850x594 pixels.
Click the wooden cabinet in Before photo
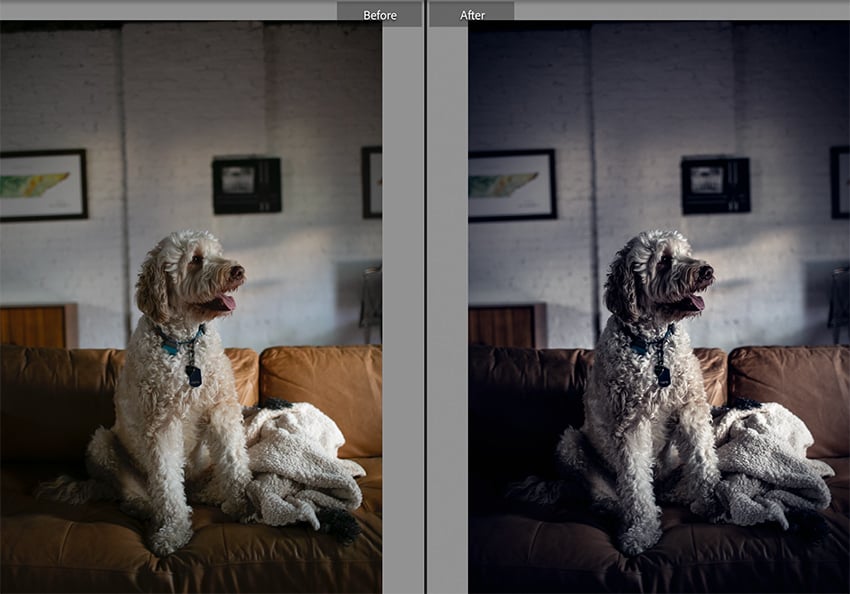pos(38,326)
